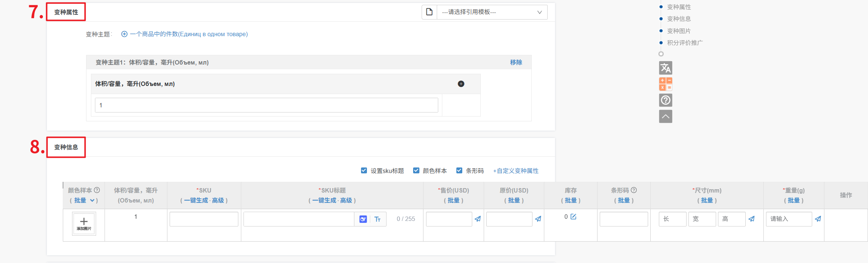Image resolution: width=868 pixels, height=263 pixels.
Task: Uncheck the 设置sku标题 checkbox
Action: click(x=364, y=170)
